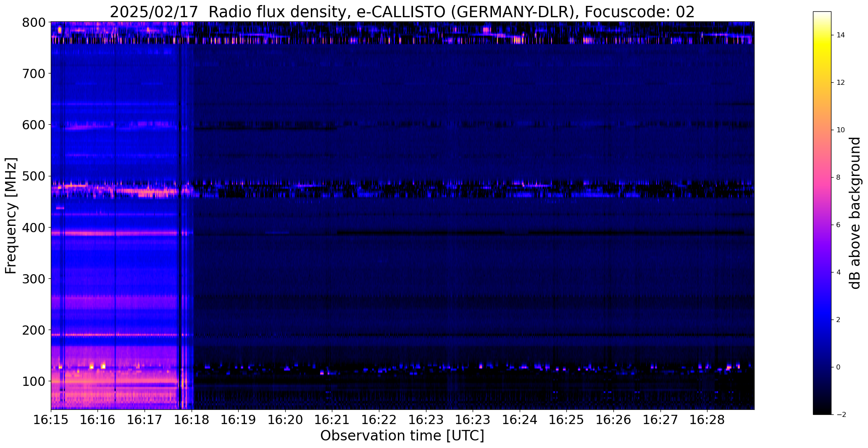This screenshot has width=868, height=448.
Task: Click the colorbar tick labeled 10
Action: 841,130
